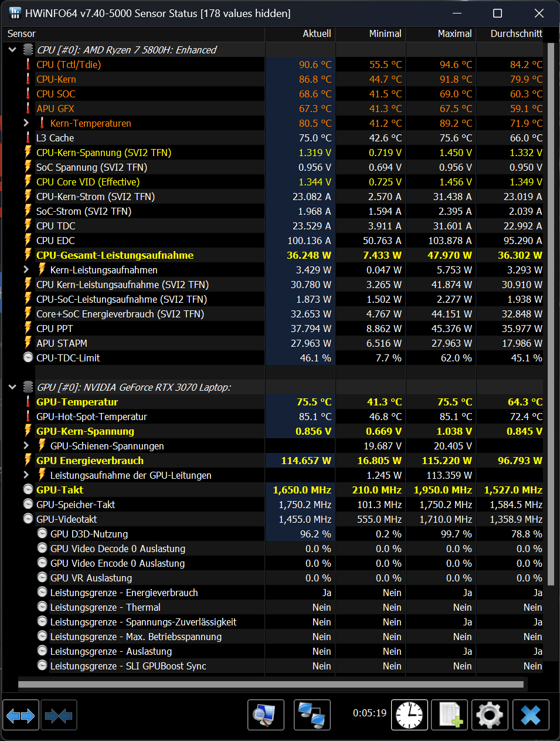Click thermometer icon of APU GFX
The width and height of the screenshot is (560, 741).
pos(28,109)
